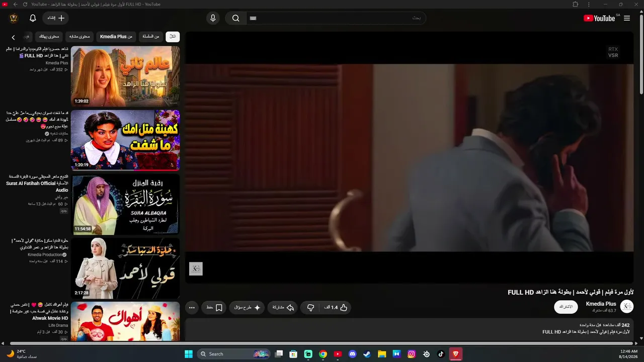This screenshot has height=362, width=644.
Task: Save the video with the bookmark button
Action: (214, 307)
